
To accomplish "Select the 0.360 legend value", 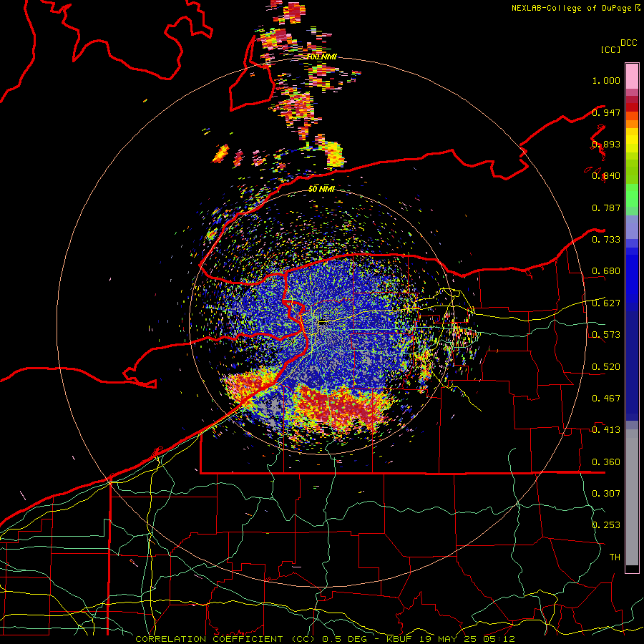I will click(x=606, y=462).
